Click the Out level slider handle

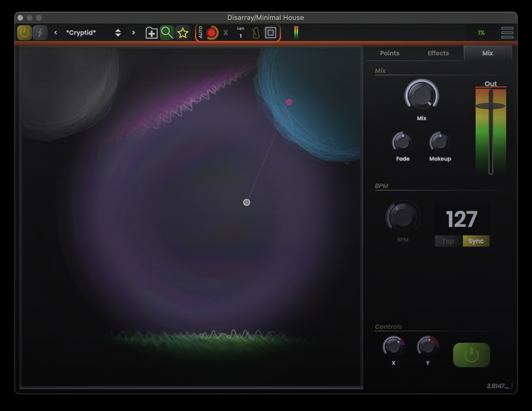[491, 106]
